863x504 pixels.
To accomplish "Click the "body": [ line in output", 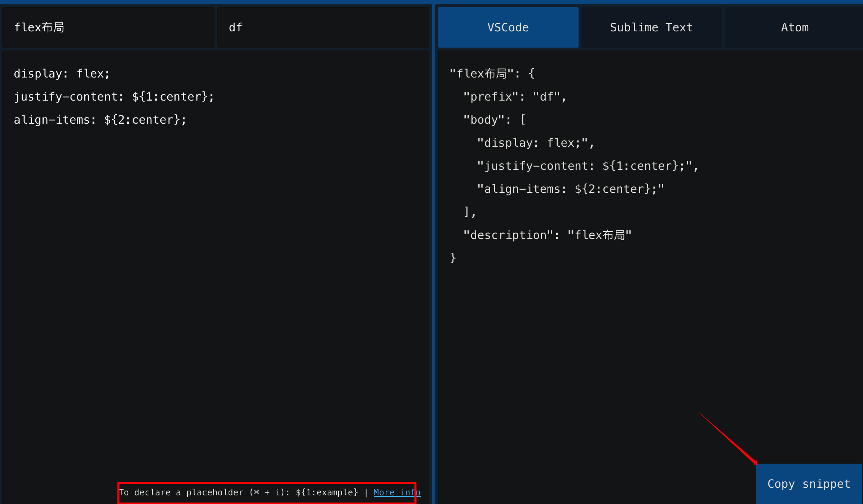I will coord(494,120).
